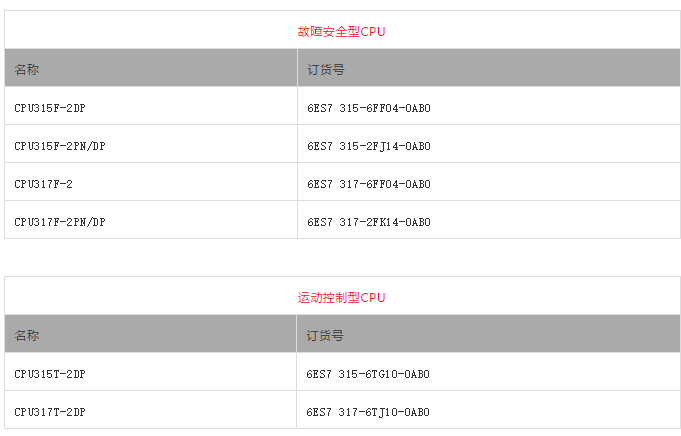Click order number 6ES7 315-6TG10-0AB0
681x436 pixels.
[369, 374]
